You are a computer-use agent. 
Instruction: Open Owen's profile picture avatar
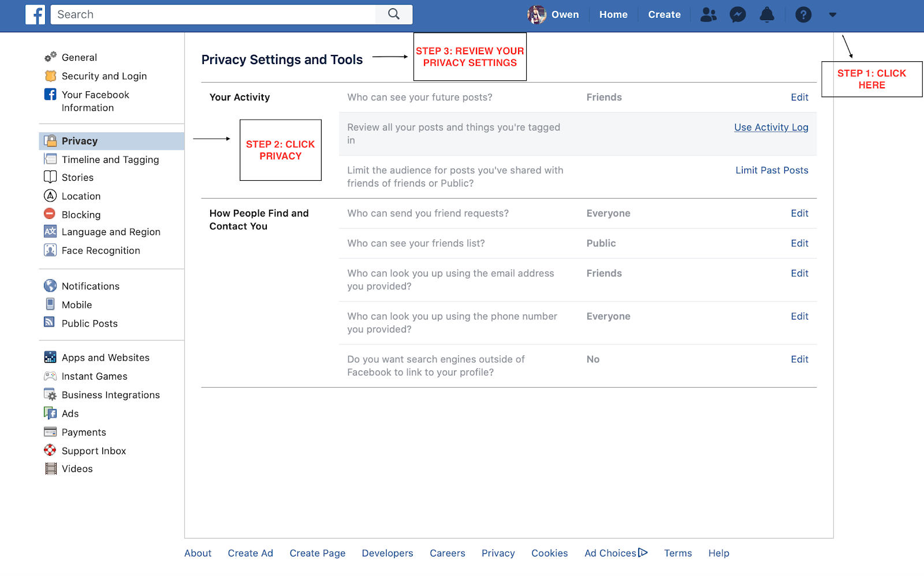[x=536, y=14]
